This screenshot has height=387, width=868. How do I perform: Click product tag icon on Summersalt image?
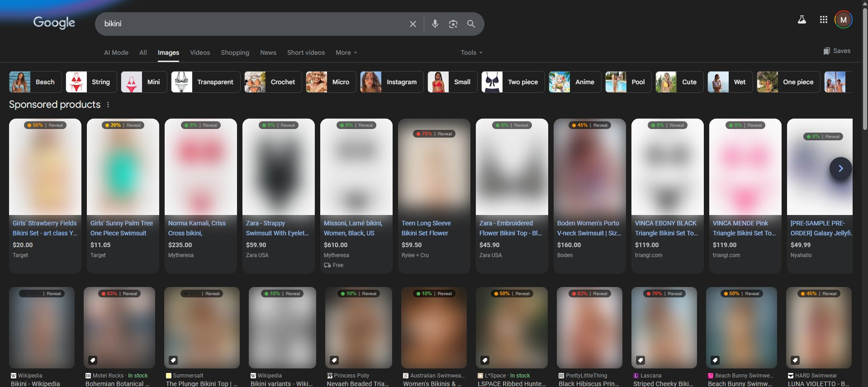pos(173,360)
